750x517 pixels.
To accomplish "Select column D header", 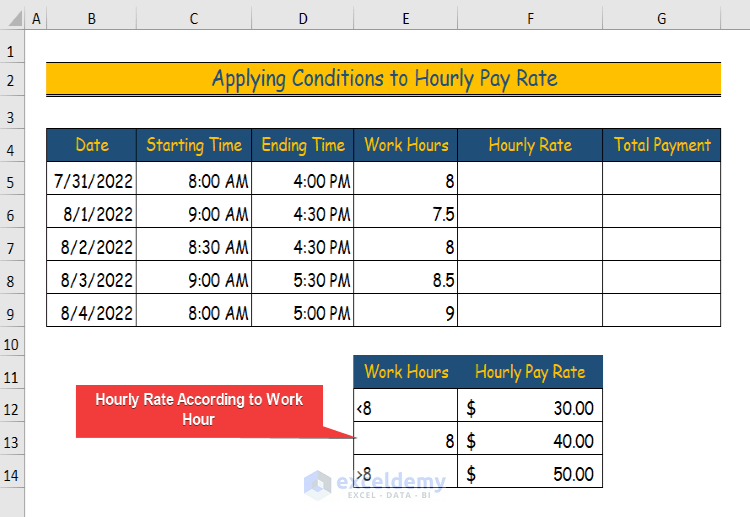I will (302, 19).
